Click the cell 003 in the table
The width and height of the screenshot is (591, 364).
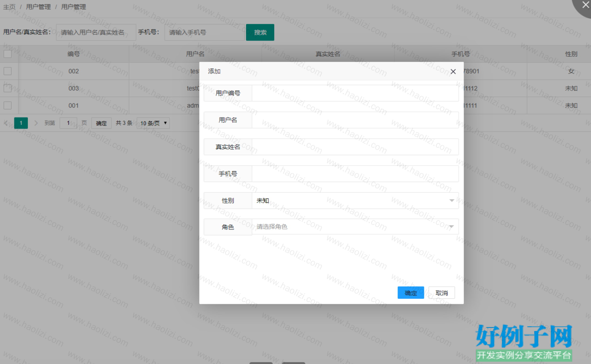(74, 88)
